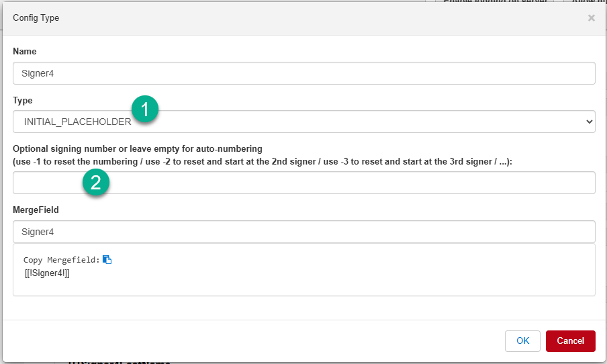This screenshot has width=607, height=364.
Task: Click the Config Type dialog title
Action: click(36, 18)
